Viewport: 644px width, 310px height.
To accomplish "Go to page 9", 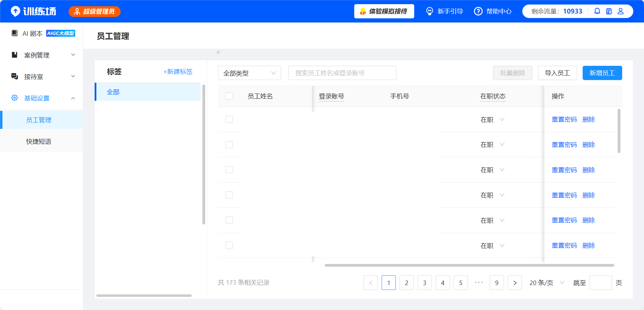I will 497,283.
